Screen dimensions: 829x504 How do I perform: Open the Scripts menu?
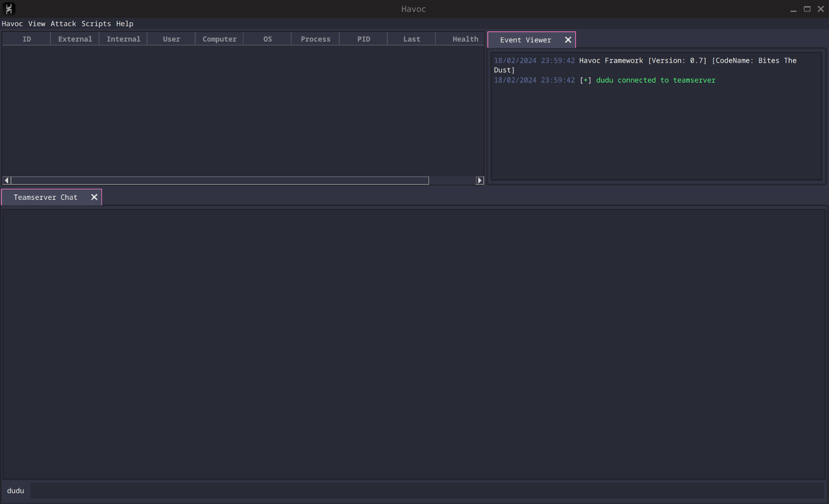(x=96, y=24)
